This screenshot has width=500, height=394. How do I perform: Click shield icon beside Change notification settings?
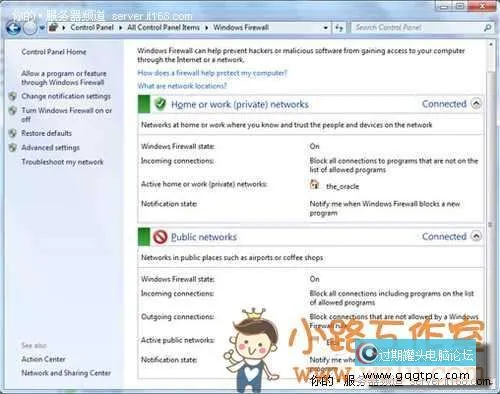13,96
